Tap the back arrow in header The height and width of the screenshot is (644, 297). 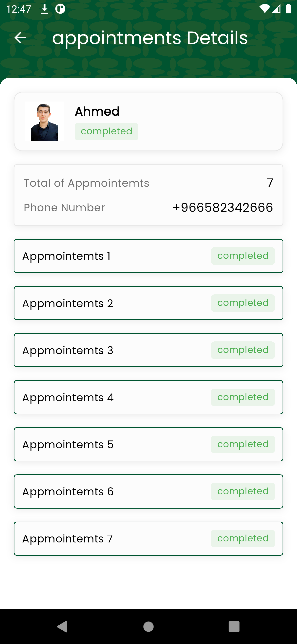coord(20,38)
